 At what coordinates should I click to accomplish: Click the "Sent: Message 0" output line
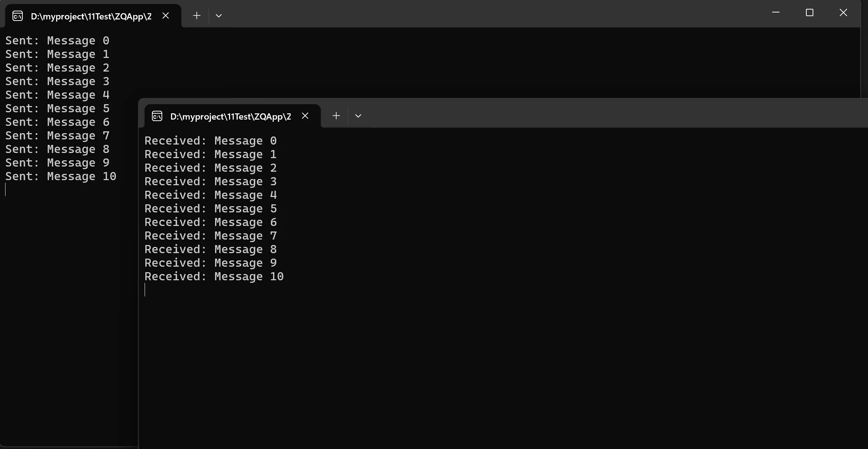(x=57, y=41)
